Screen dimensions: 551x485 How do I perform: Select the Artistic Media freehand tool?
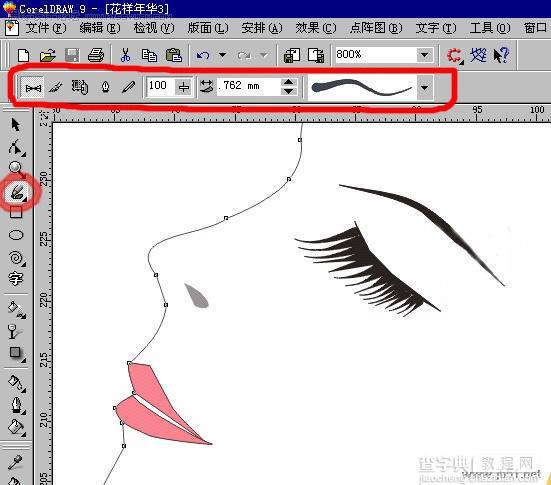point(17,192)
